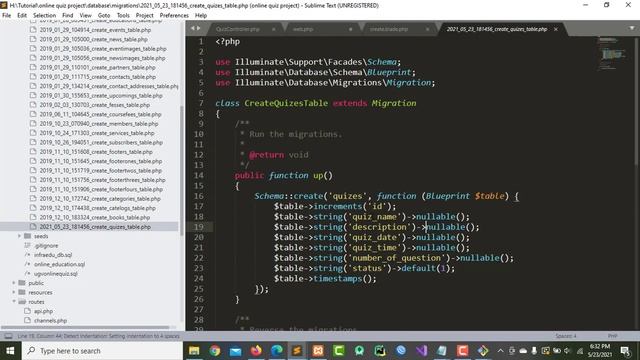Switch to the create.blade.php tab

(x=389, y=29)
